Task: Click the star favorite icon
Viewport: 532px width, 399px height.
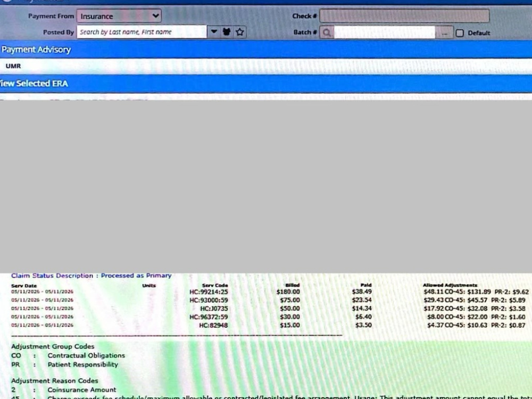Action: 240,32
